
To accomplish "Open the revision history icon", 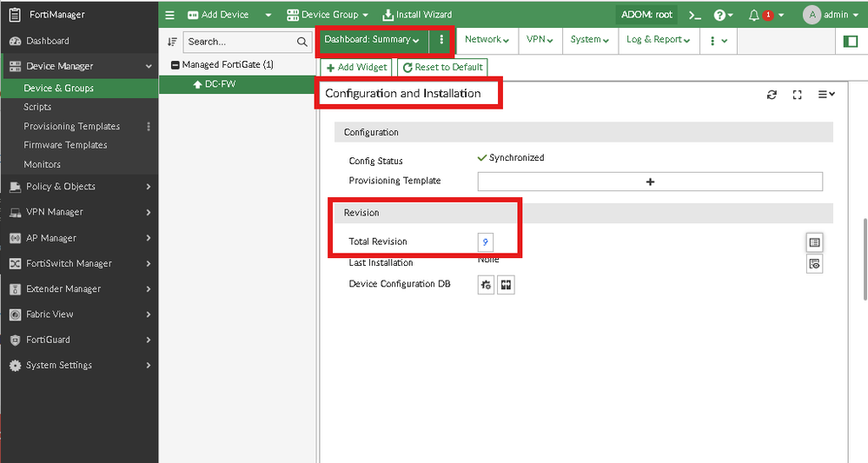I will point(814,242).
